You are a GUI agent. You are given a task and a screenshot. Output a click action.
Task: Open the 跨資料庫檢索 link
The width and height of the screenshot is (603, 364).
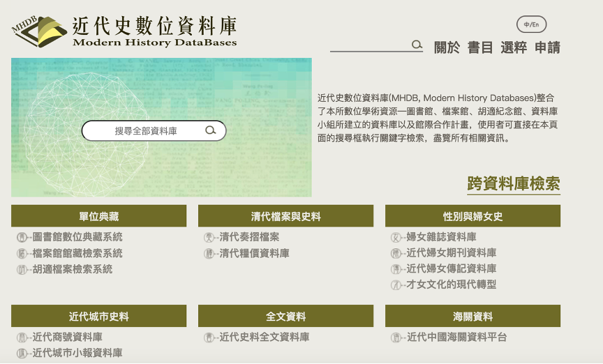click(514, 184)
